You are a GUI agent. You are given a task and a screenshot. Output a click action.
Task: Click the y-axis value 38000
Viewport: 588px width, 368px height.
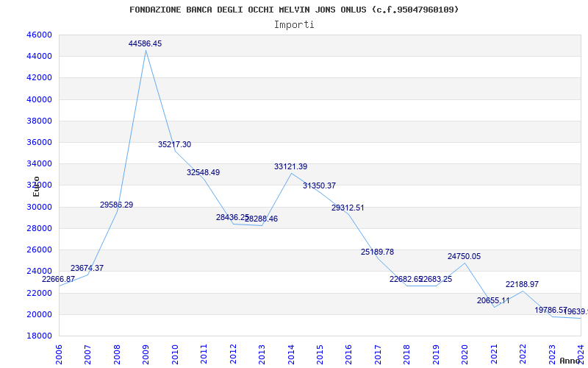coord(39,121)
